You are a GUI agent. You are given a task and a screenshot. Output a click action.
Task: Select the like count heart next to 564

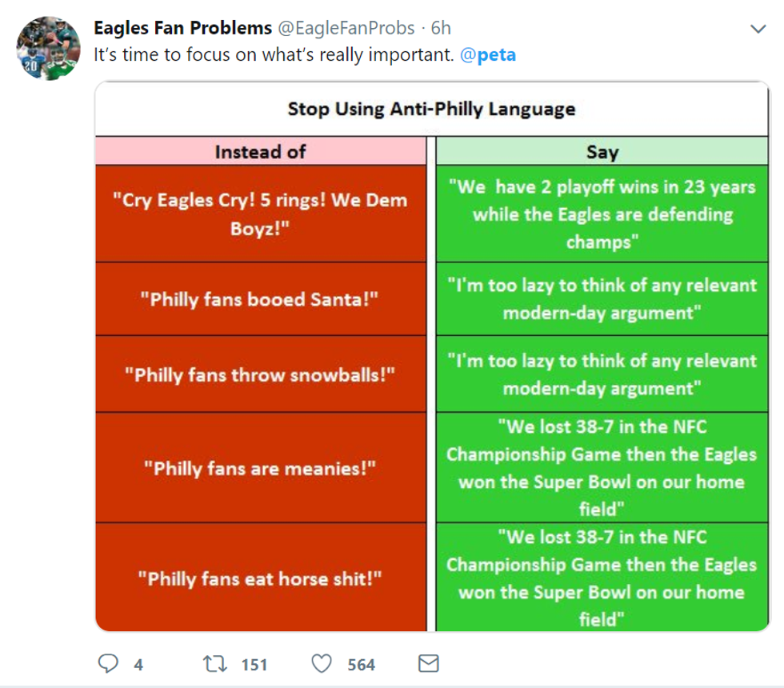(x=321, y=662)
